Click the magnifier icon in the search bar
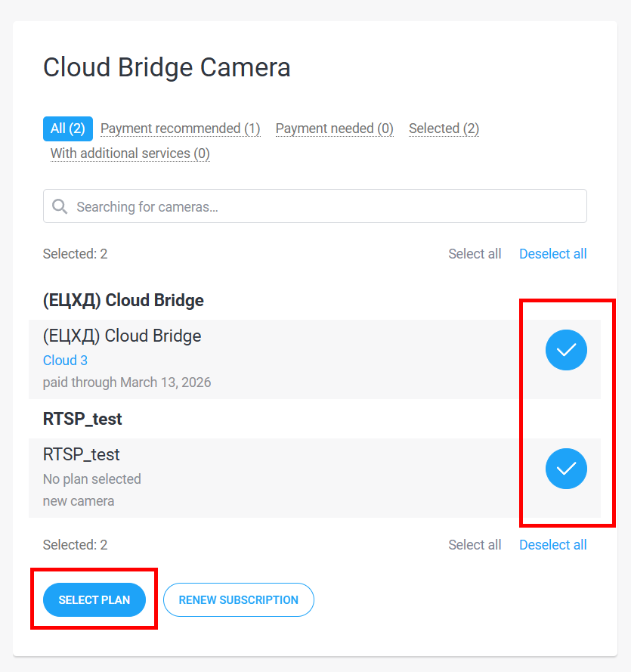This screenshot has width=631, height=672. 60,206
